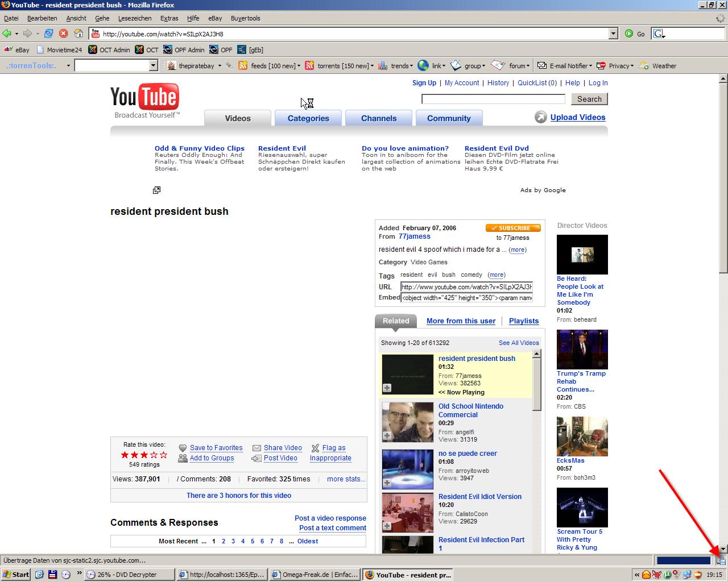Click the Upload Videos arrow icon
The image size is (728, 582).
540,118
